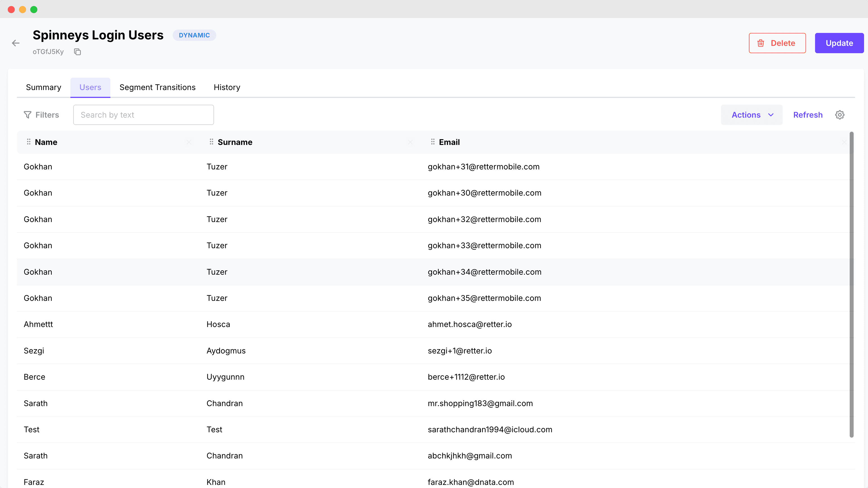Open table settings gear icon

click(x=839, y=115)
